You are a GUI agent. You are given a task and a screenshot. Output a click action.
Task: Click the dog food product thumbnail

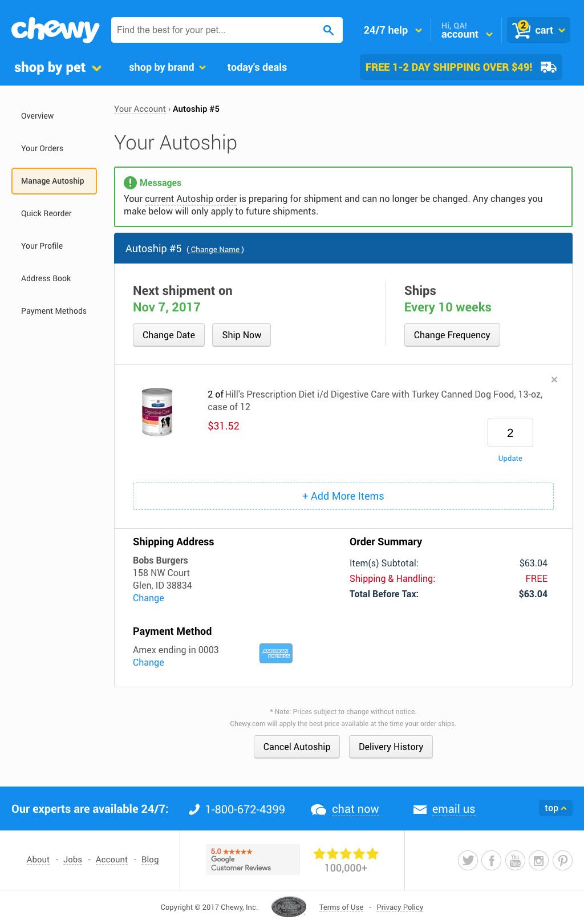[x=157, y=412]
